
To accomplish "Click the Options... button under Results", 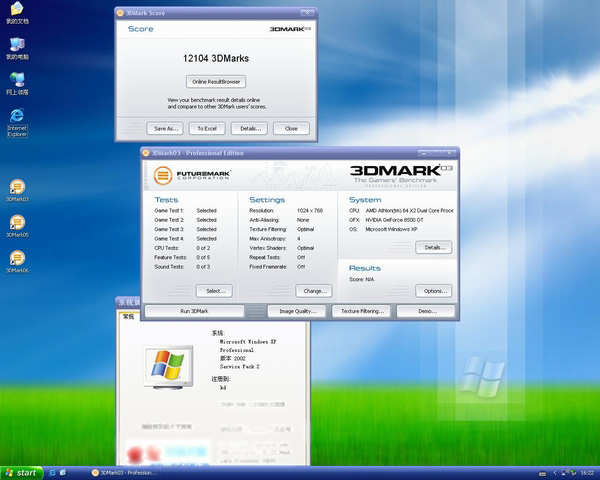I will pos(433,291).
